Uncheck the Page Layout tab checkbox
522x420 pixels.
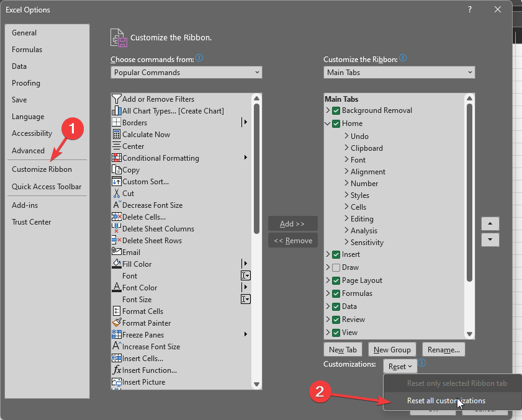click(x=336, y=280)
